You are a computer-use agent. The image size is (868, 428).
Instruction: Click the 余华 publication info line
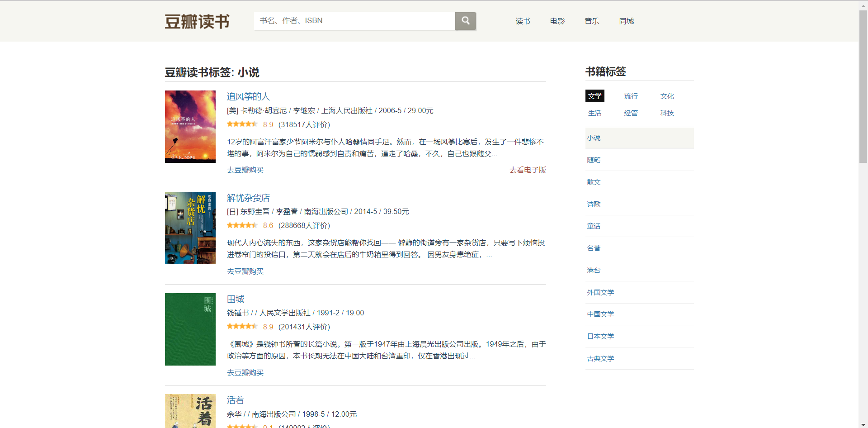pos(292,414)
